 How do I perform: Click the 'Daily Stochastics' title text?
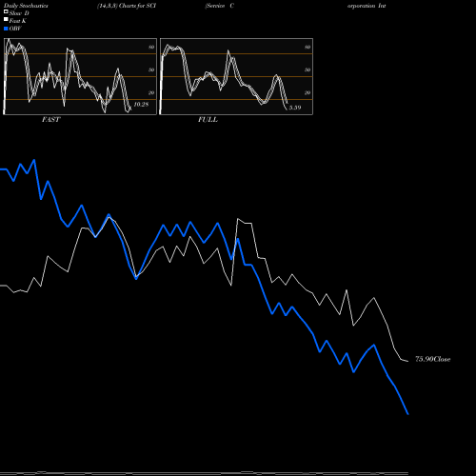tap(26, 6)
